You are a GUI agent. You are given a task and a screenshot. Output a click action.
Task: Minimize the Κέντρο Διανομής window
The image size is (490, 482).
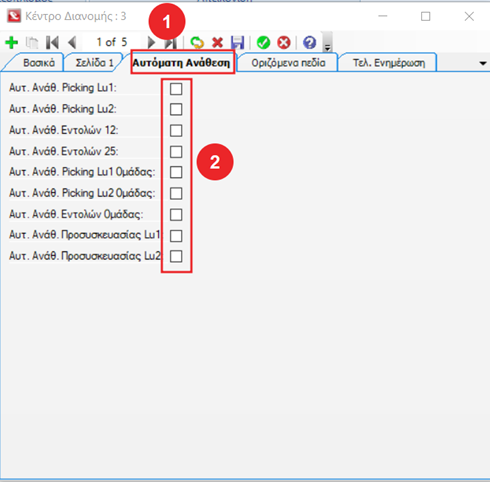(x=383, y=16)
